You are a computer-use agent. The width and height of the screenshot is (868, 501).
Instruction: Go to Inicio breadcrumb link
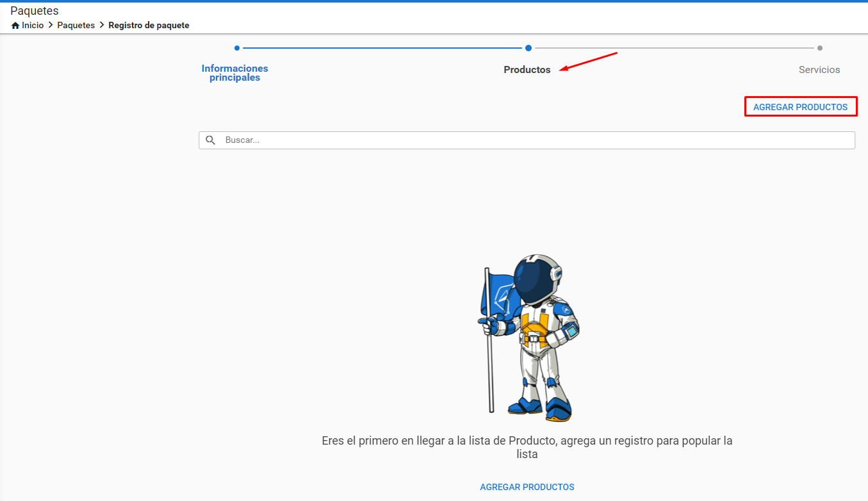(33, 26)
